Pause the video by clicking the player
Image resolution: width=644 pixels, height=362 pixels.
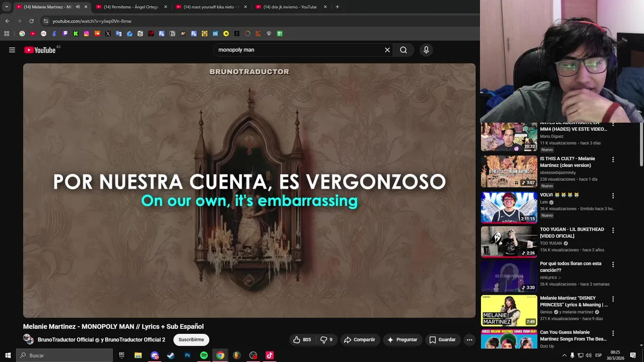[x=249, y=191]
